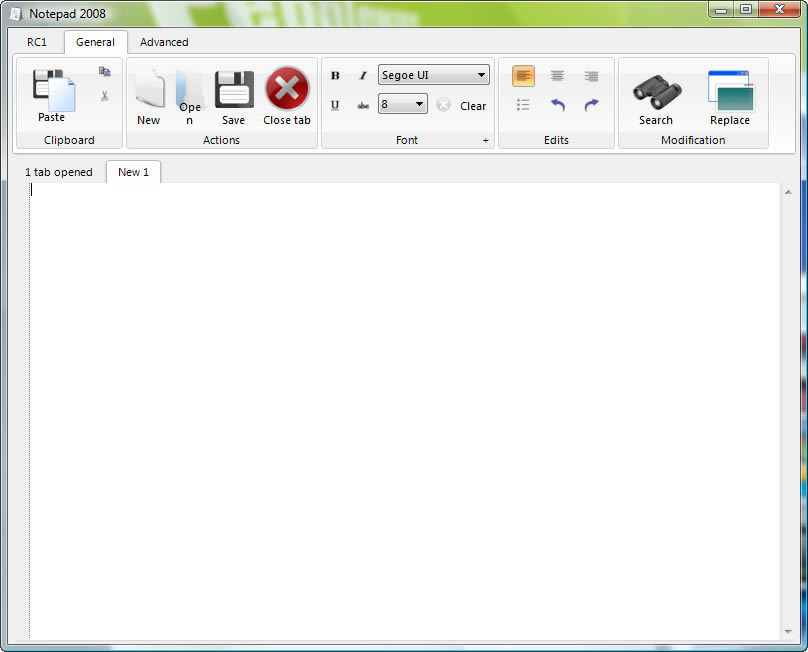Open the RC1 ribbon tab

click(37, 42)
